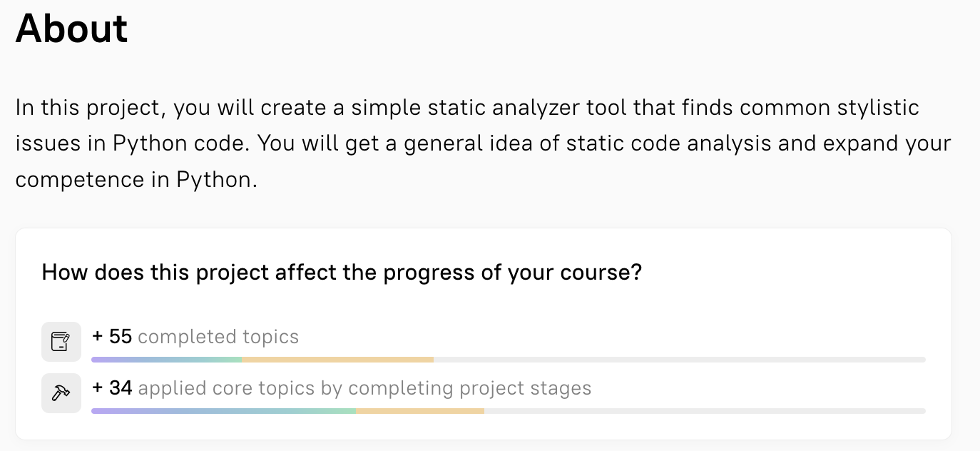This screenshot has height=451, width=980.
Task: Click the yellow segment of completed topics bar
Action: (x=338, y=360)
